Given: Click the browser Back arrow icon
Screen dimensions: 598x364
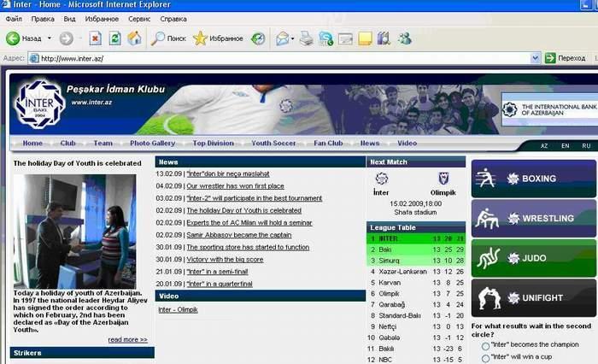Looking at the screenshot, I should click(x=13, y=38).
